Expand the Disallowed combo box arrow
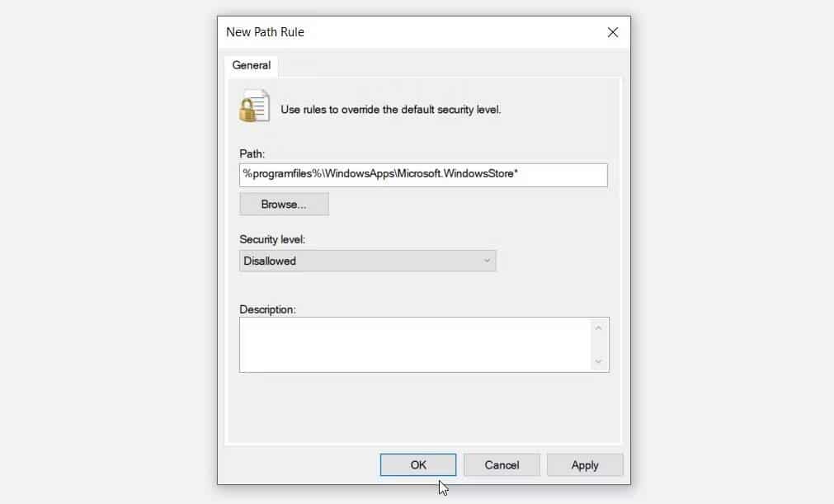 click(x=488, y=261)
